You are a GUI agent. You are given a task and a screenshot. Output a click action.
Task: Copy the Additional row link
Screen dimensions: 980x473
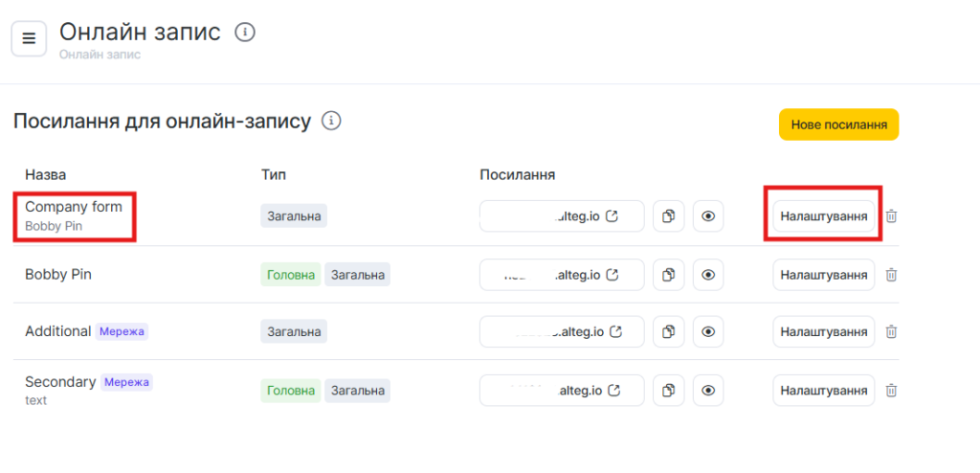tap(669, 332)
